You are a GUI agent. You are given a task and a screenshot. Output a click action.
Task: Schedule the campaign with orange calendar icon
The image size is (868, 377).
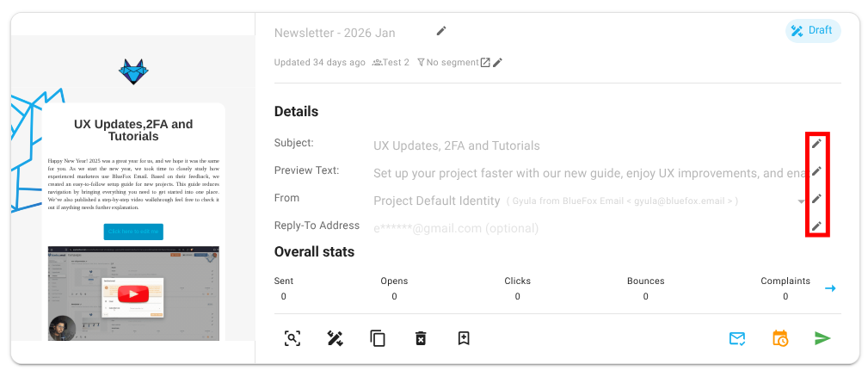click(x=780, y=338)
